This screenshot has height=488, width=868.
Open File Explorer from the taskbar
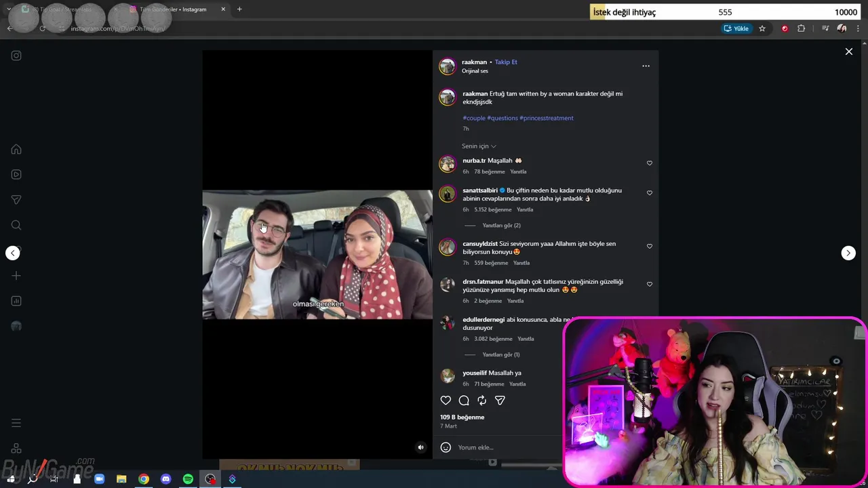click(x=121, y=479)
